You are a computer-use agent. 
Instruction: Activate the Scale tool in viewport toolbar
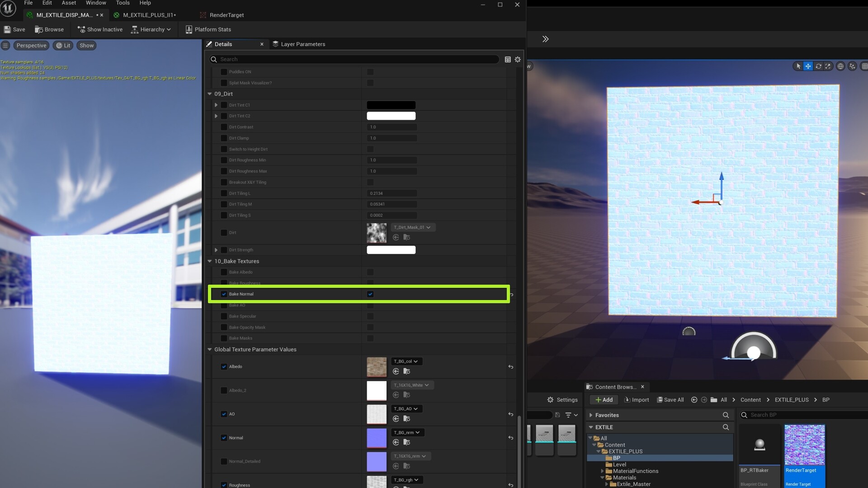click(x=828, y=66)
